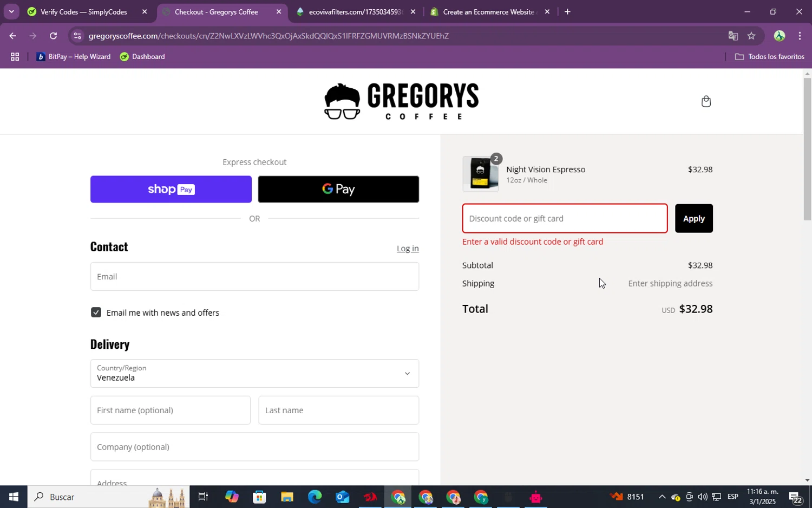The image size is (812, 508).
Task: Focus the Discount code or gift card field
Action: click(x=565, y=218)
